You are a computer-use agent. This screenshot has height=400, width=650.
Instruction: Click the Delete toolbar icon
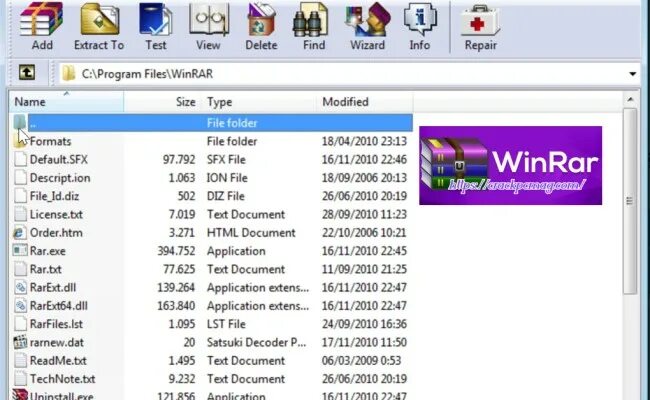(261, 26)
